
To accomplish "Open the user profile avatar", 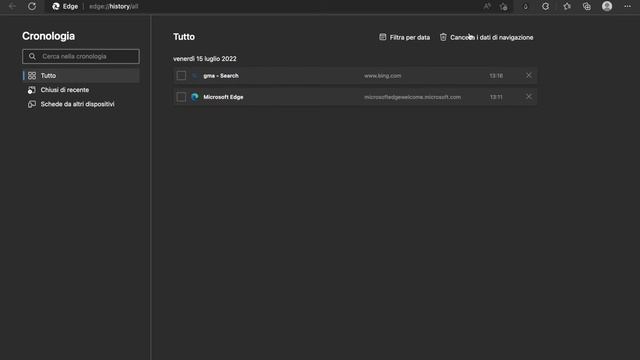I will point(607,7).
